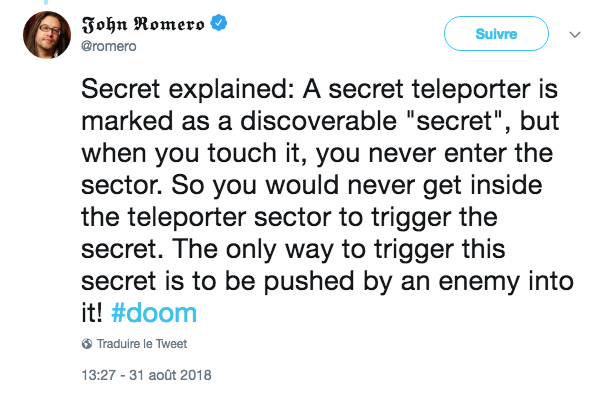Open the 13:27 - 31 août 2018 timestamp
Image resolution: width=611 pixels, height=393 pixels.
click(146, 375)
